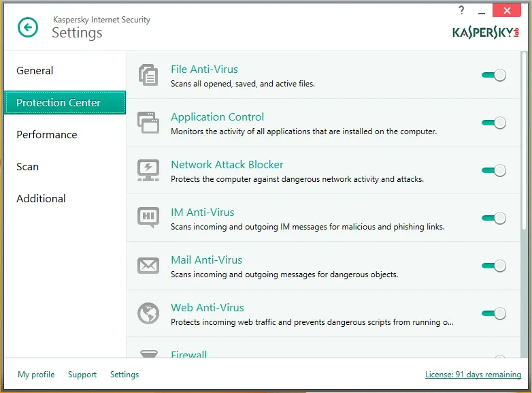
Task: Open License: 91 days remaining link
Action: coord(473,375)
